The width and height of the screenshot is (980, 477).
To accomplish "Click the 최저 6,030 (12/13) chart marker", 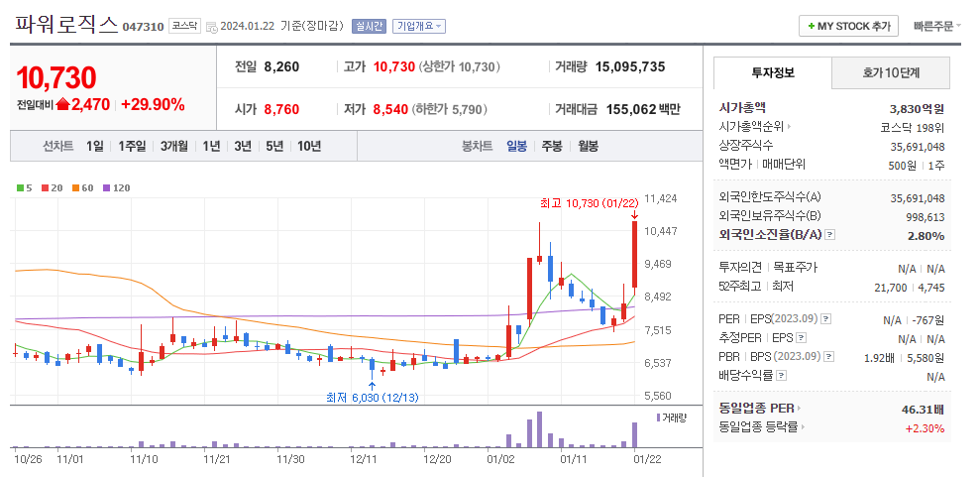I will [x=373, y=398].
